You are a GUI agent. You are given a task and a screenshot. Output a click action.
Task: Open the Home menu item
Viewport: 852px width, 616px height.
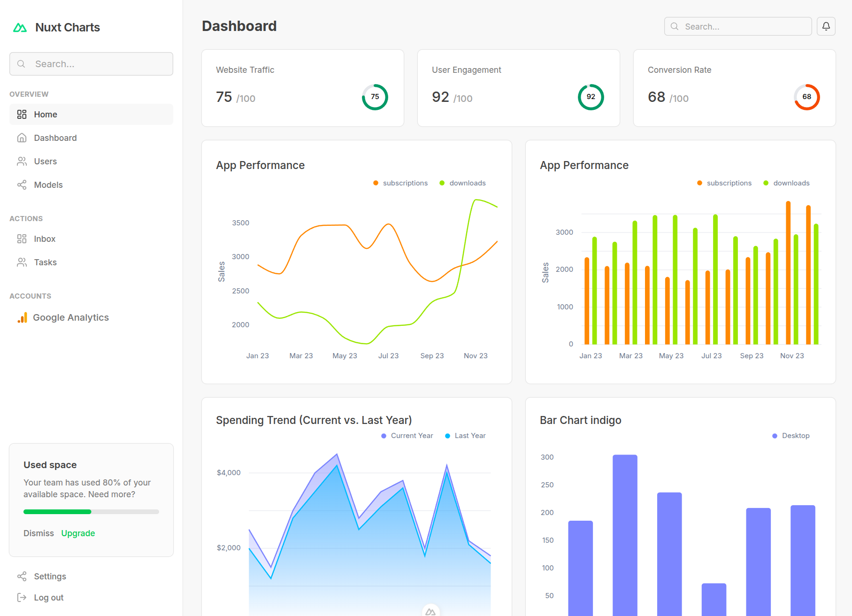91,114
